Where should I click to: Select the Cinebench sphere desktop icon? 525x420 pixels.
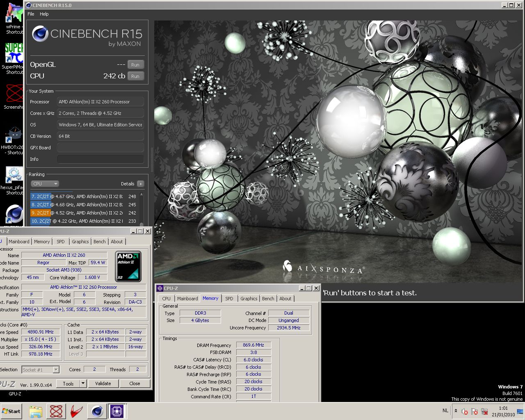point(14,214)
